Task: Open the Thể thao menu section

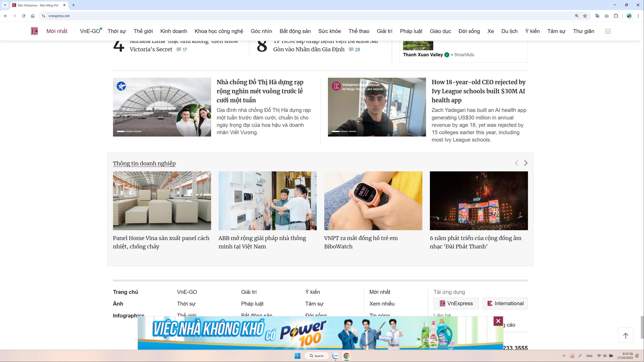Action: 359,31
